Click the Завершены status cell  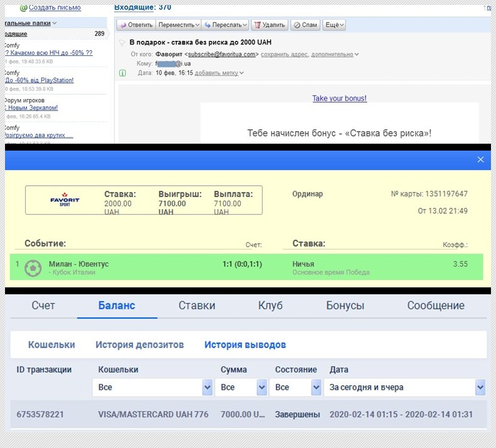pos(297,414)
